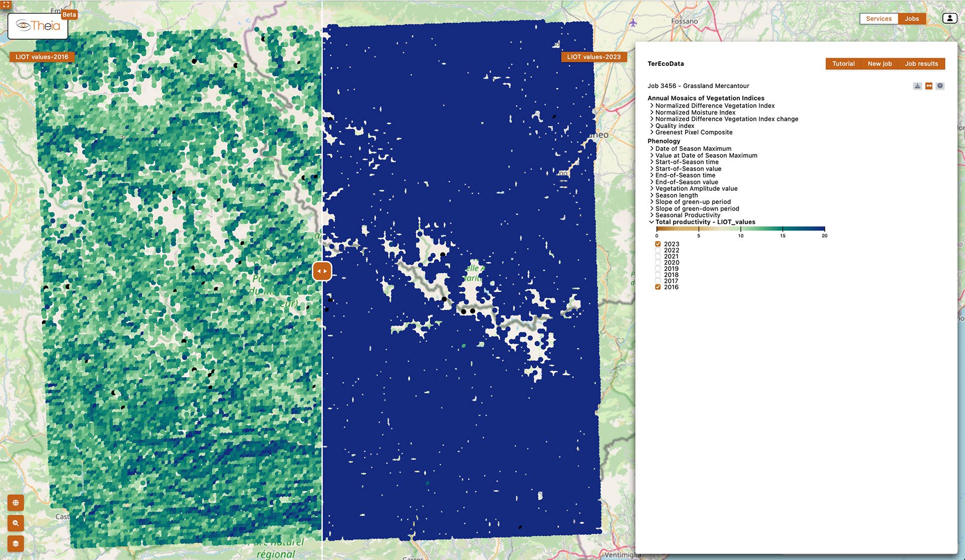965x560 pixels.
Task: Click the New job button
Action: pyautogui.click(x=880, y=64)
